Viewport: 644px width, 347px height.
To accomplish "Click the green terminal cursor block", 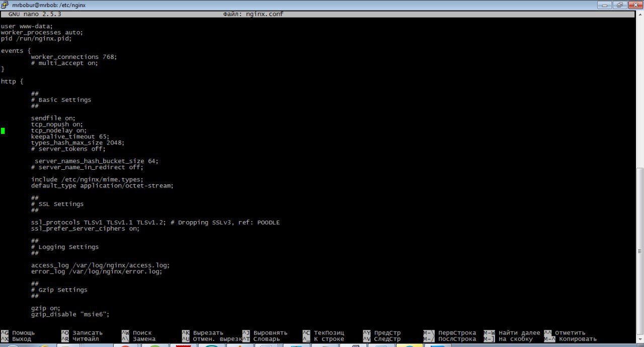I will (3, 130).
